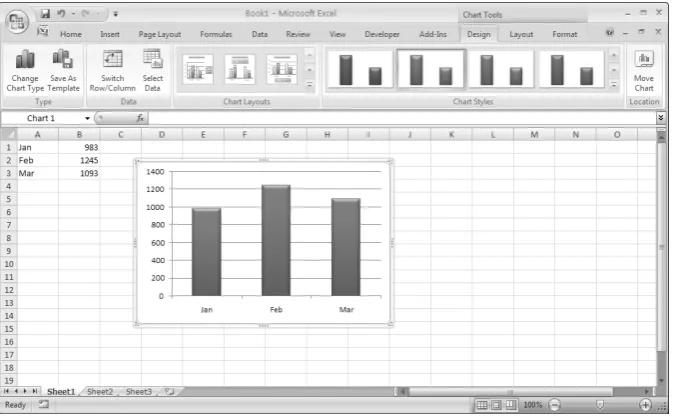
Task: Click cell B2 containing 1245
Action: pyautogui.click(x=79, y=161)
